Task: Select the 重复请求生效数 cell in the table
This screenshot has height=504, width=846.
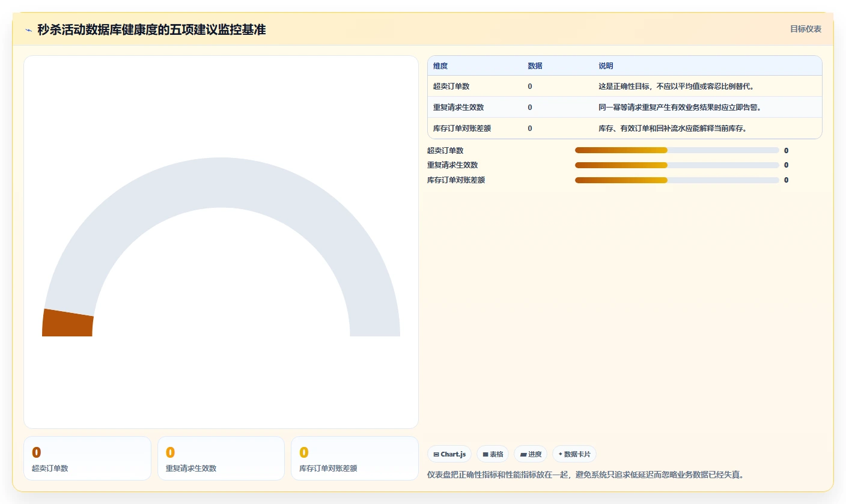Action: 458,108
